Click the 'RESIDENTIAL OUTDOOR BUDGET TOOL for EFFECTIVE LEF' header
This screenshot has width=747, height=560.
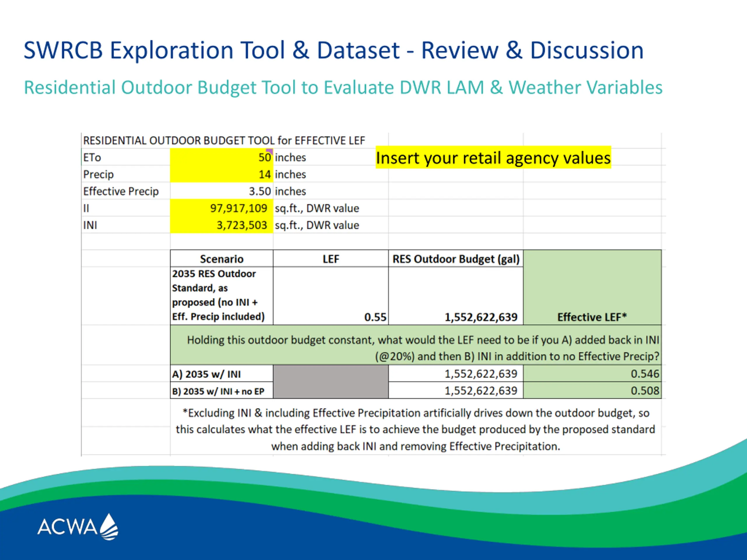point(224,140)
